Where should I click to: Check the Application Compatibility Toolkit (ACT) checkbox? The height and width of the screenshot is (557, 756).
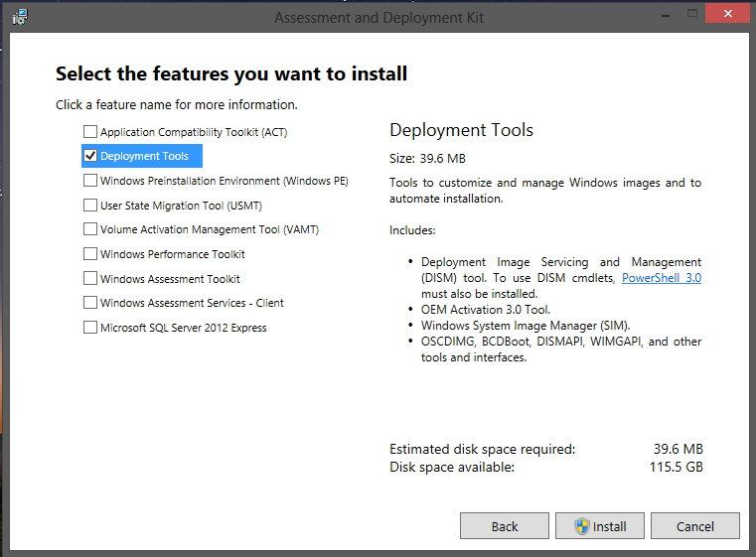[90, 132]
